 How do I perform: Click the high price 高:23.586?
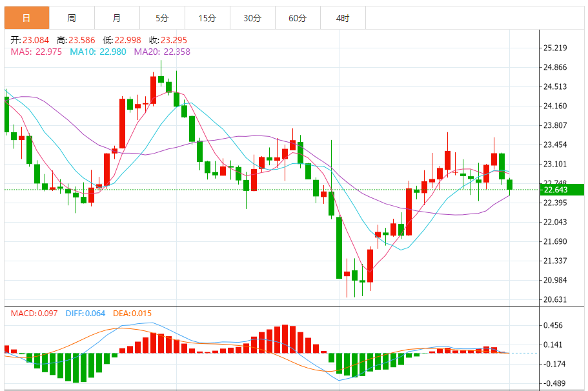76,40
